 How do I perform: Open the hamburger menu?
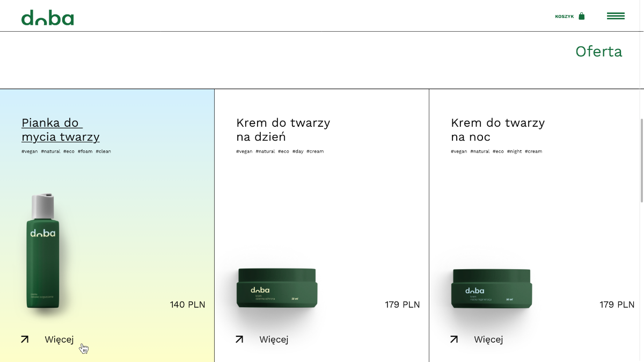[x=616, y=16]
